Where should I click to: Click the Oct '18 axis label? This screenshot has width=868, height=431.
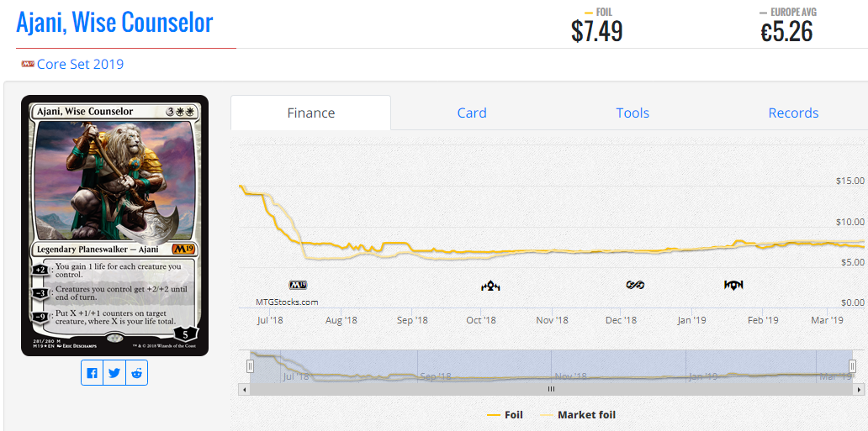(x=481, y=320)
